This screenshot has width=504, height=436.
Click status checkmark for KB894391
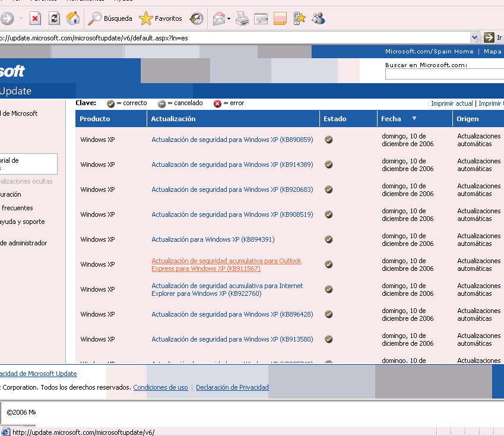pyautogui.click(x=328, y=239)
